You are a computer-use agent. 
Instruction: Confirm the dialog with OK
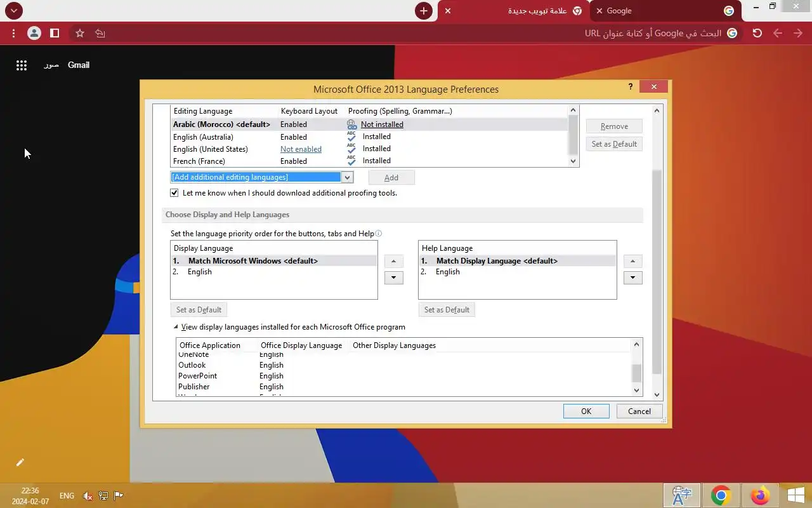(586, 411)
